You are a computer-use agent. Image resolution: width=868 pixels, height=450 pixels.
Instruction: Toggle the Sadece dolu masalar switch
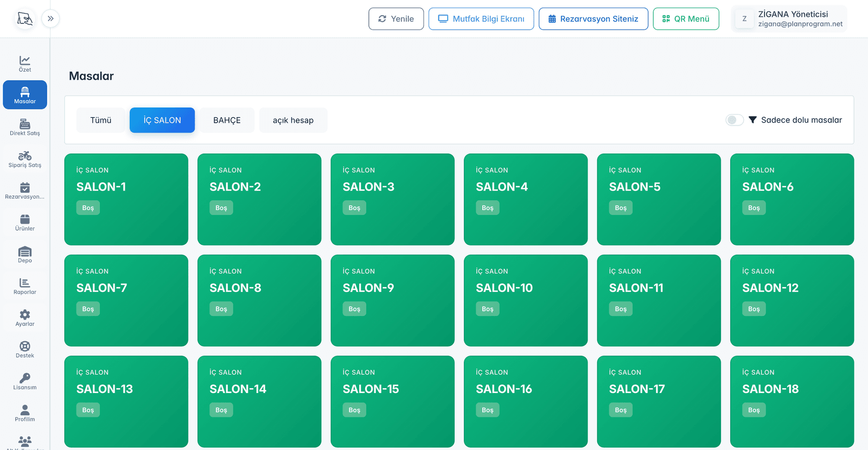735,120
